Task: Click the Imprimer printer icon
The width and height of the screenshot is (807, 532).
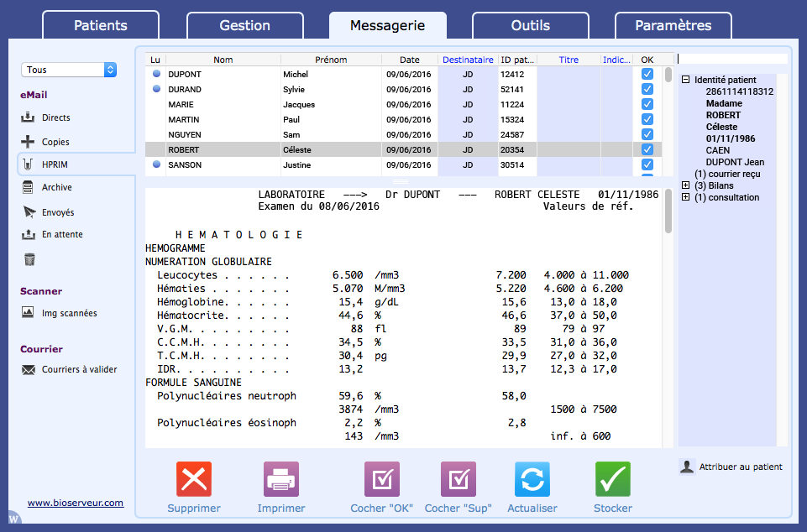Action: point(281,479)
